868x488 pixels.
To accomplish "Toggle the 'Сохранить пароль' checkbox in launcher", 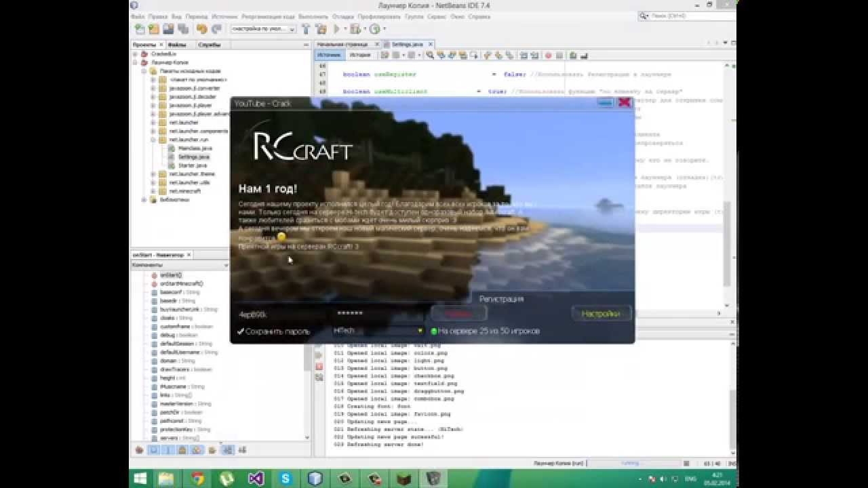I will pyautogui.click(x=241, y=331).
